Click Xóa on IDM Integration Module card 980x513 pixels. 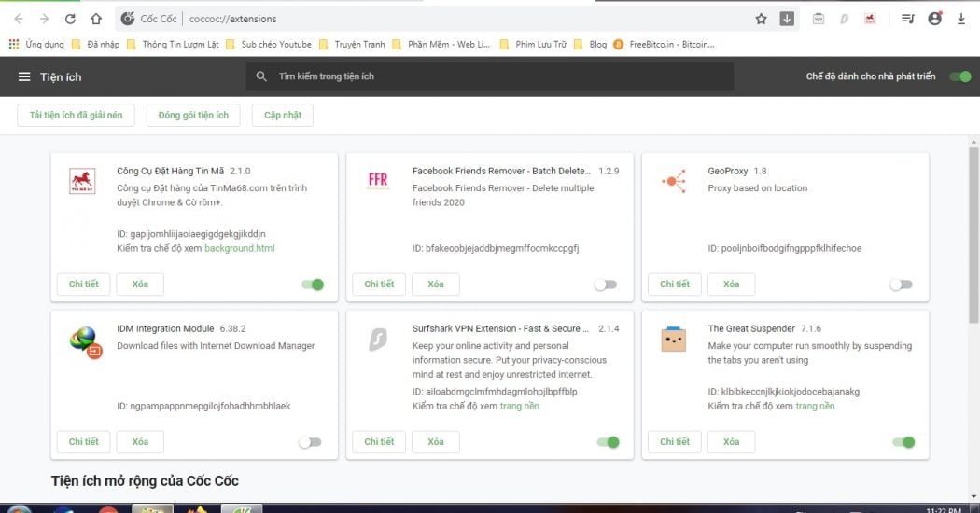pyautogui.click(x=140, y=442)
